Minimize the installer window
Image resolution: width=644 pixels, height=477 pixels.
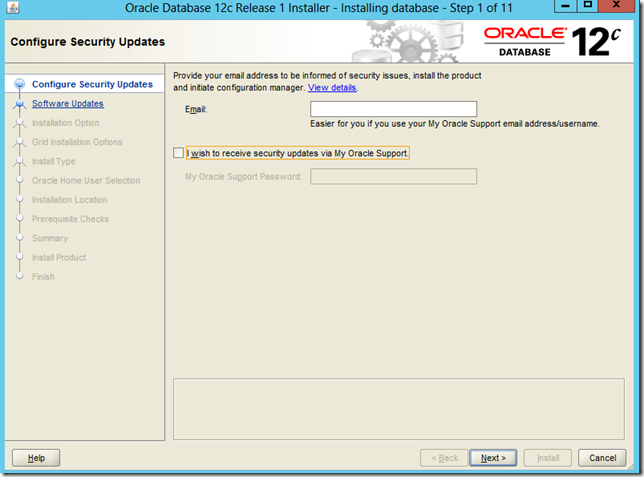click(566, 5)
